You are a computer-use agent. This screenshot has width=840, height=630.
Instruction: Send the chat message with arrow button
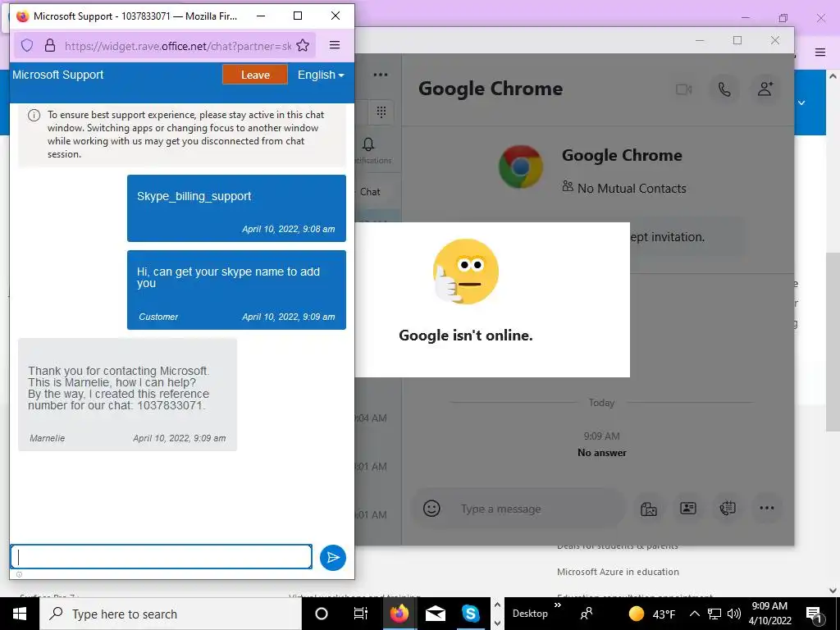pyautogui.click(x=333, y=557)
